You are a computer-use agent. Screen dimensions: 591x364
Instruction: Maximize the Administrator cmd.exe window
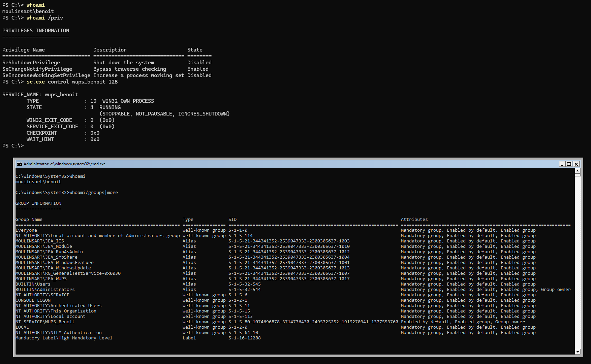[x=569, y=164]
